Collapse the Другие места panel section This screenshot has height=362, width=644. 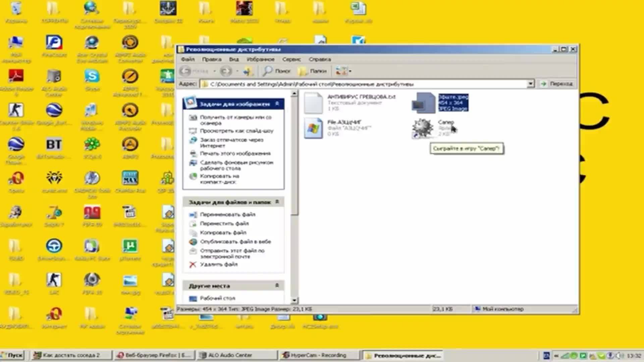[277, 286]
